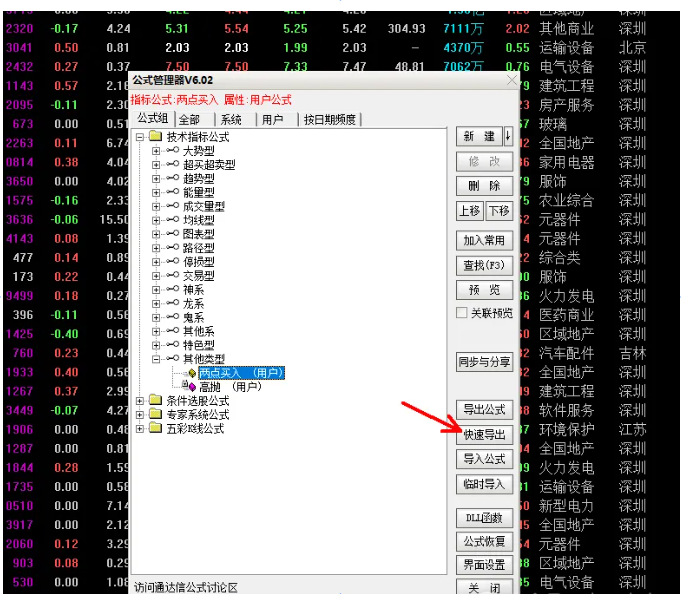Click the 下移 button
Screen dimensions: 681x594
click(x=499, y=211)
